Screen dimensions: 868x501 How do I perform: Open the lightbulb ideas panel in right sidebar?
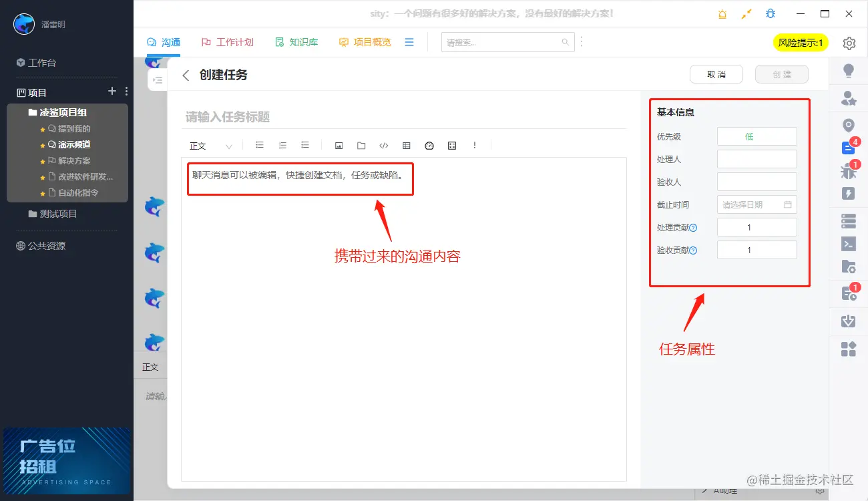click(849, 71)
